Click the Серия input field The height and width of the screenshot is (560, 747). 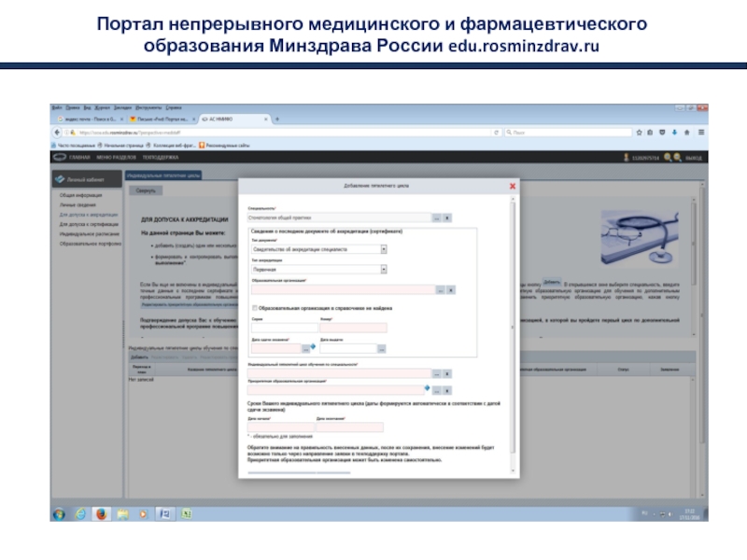285,328
